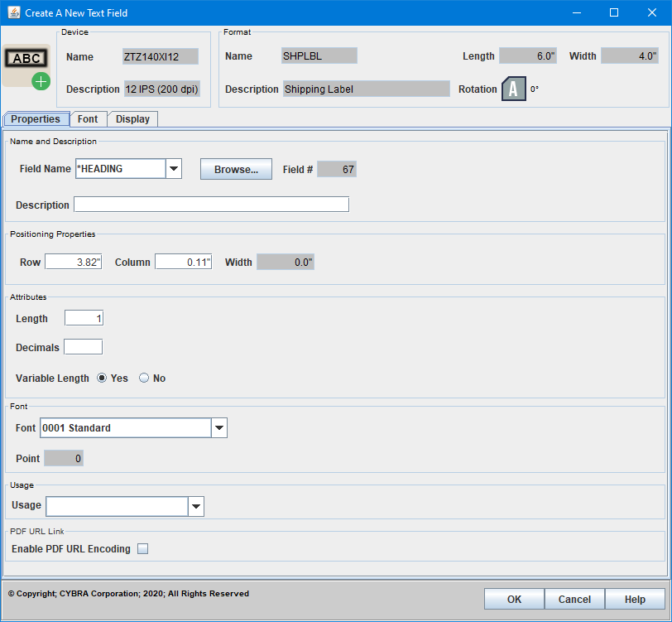Image resolution: width=672 pixels, height=622 pixels.
Task: Switch to the Font tab
Action: click(x=88, y=119)
